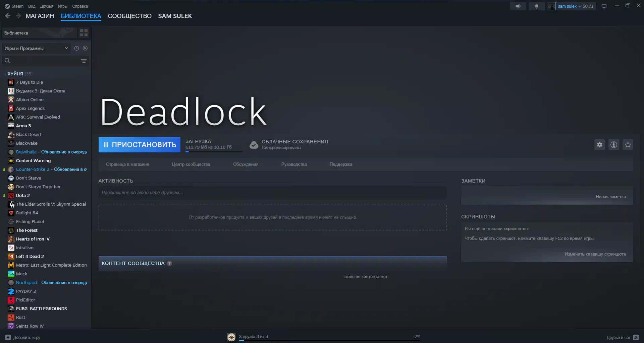
Task: Open Центр сообщества link
Action: (191, 164)
